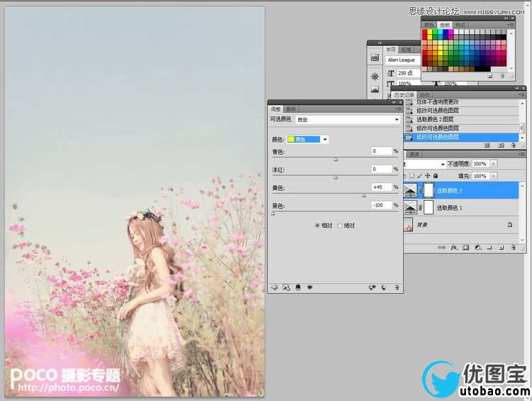Toggle adjustment visibility with the eye icon
Image resolution: width=532 pixels, height=401 pixels.
click(310, 287)
